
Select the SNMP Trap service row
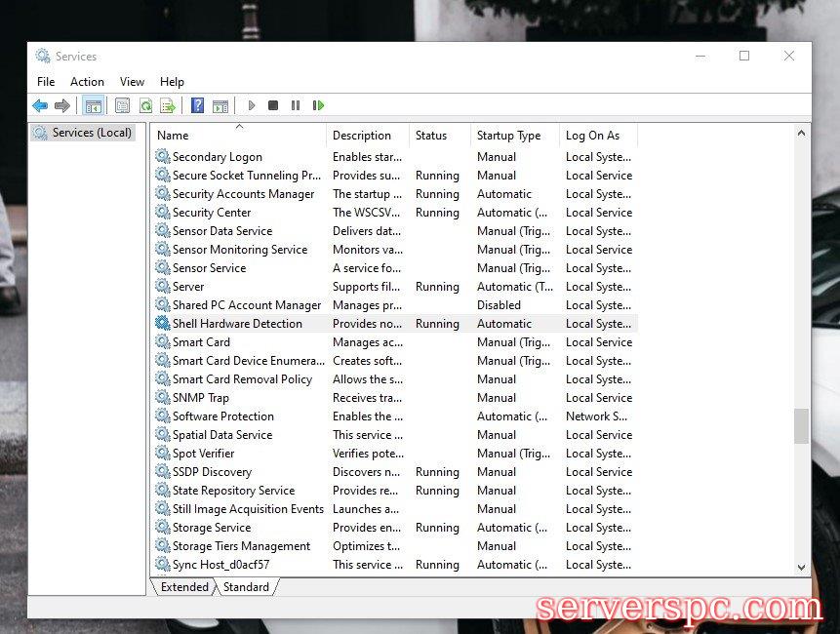point(201,398)
